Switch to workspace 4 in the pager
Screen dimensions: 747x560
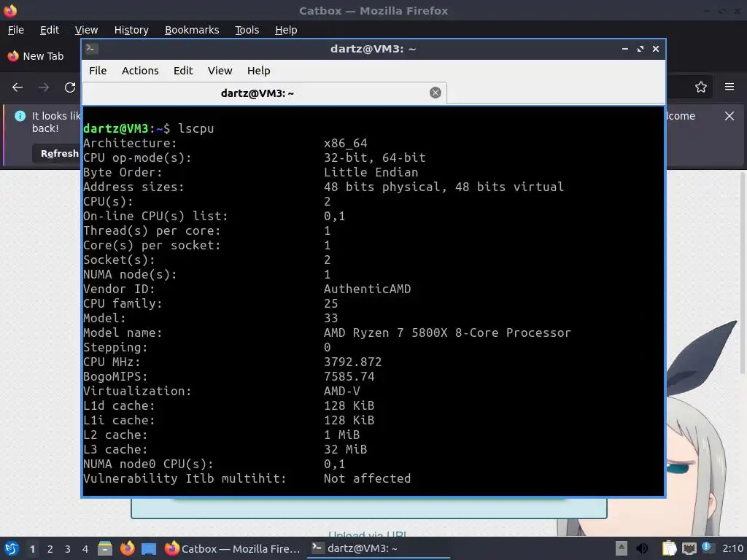(85, 549)
